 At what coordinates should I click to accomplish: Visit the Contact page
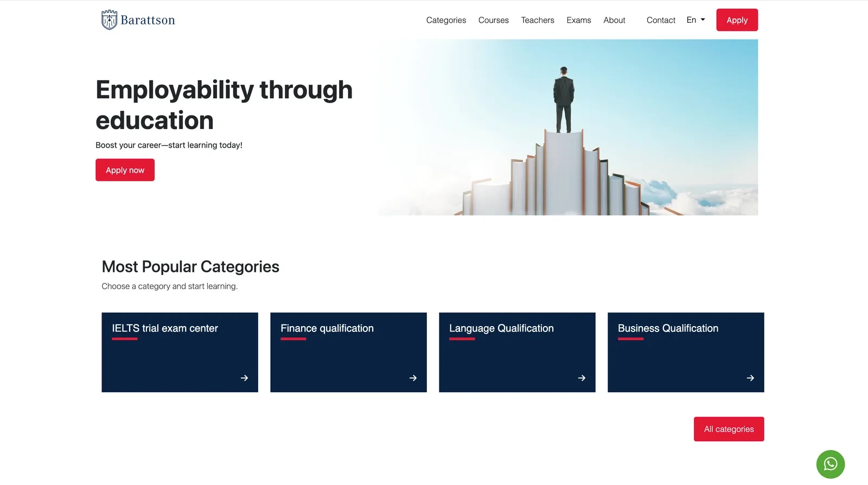(x=660, y=20)
